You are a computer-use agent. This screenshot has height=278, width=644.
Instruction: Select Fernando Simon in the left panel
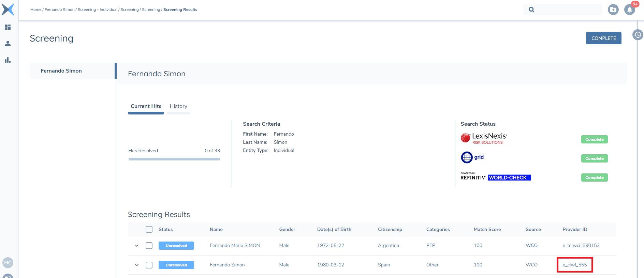(61, 71)
